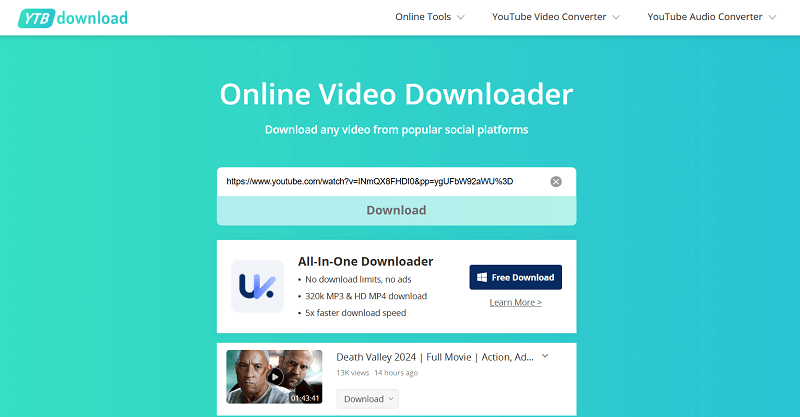Click the '14 hours ago' text

tap(396, 373)
